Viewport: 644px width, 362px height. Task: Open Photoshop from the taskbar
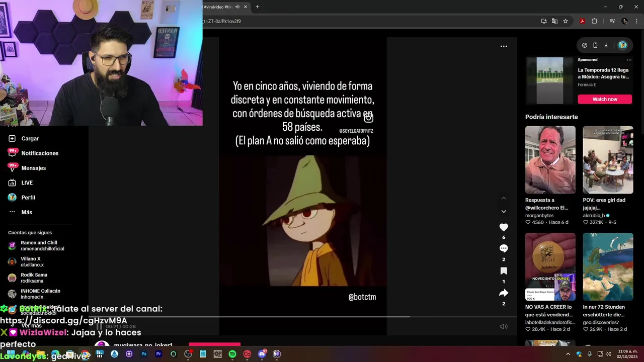tap(144, 354)
